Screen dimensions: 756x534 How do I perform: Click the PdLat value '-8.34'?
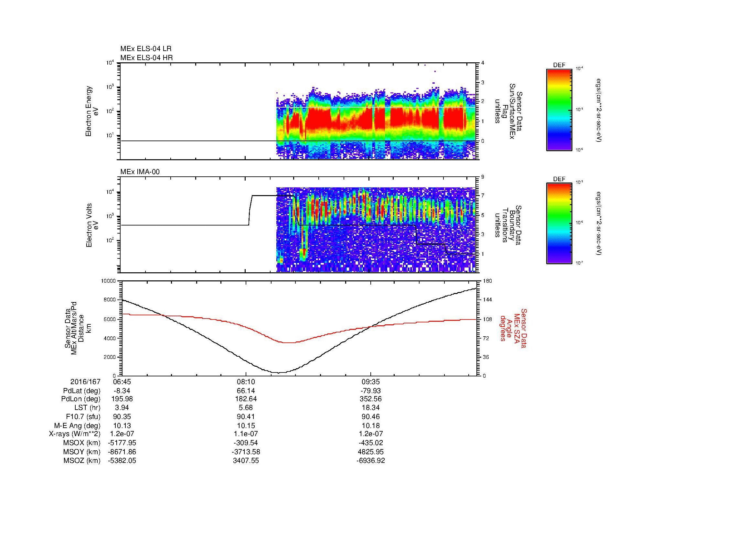(x=122, y=391)
